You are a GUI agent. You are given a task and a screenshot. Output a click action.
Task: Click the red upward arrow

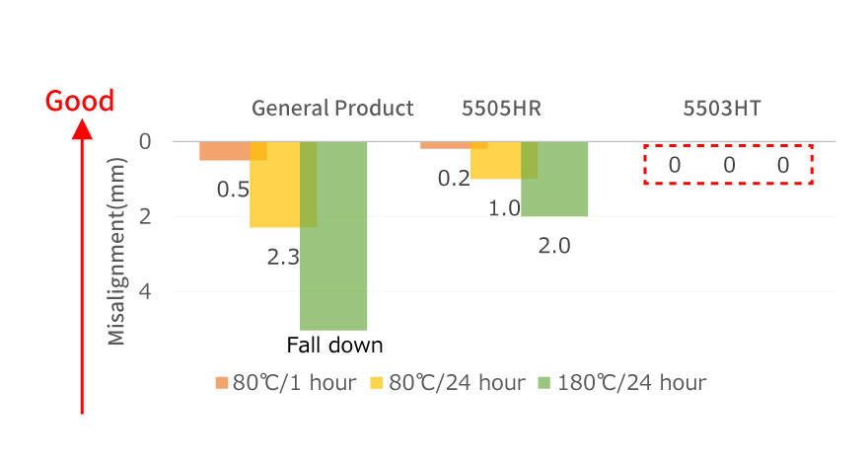83,267
